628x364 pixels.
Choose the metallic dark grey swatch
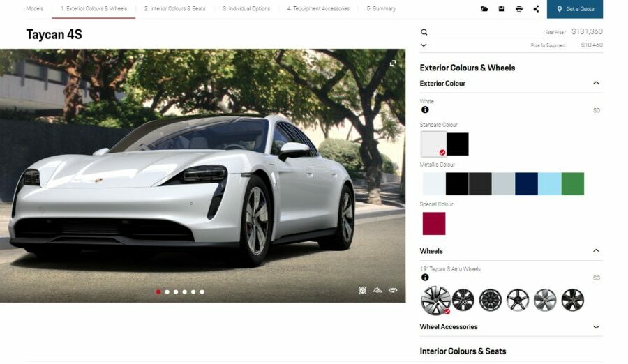click(480, 184)
